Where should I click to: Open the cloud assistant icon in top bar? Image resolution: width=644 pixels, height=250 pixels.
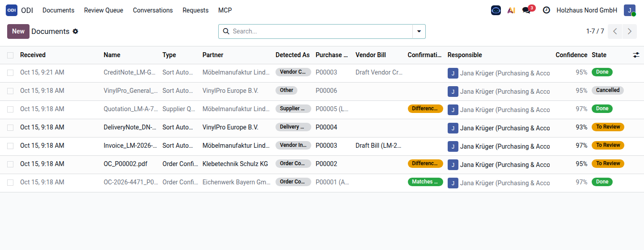click(496, 10)
